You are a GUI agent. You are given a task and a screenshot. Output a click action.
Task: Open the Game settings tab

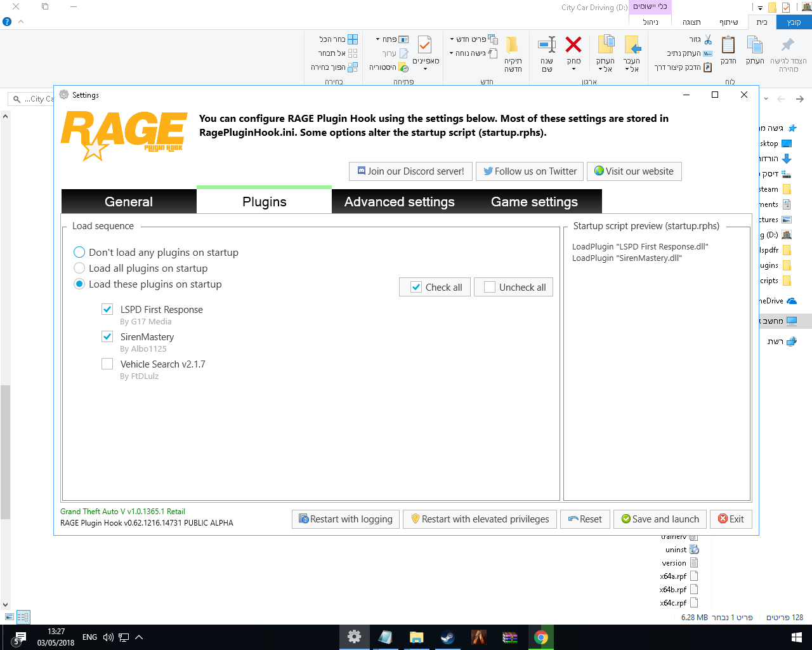click(534, 202)
